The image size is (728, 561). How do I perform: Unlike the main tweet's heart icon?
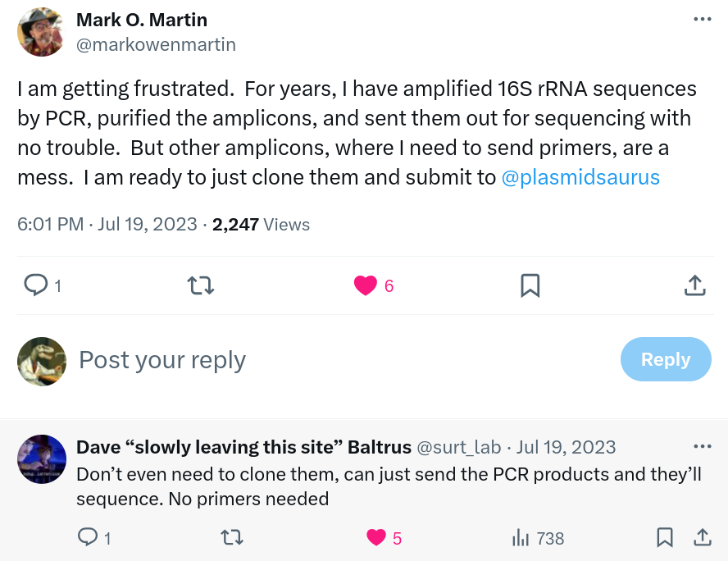[x=366, y=285]
